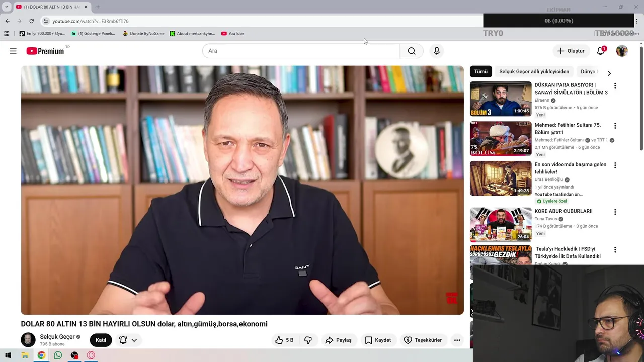This screenshot has width=644, height=362.
Task: Focus the Ara search field
Action: [x=301, y=51]
